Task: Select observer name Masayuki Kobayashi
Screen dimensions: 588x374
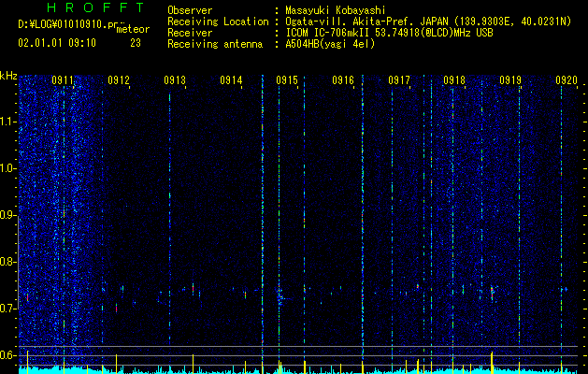Action: (336, 10)
